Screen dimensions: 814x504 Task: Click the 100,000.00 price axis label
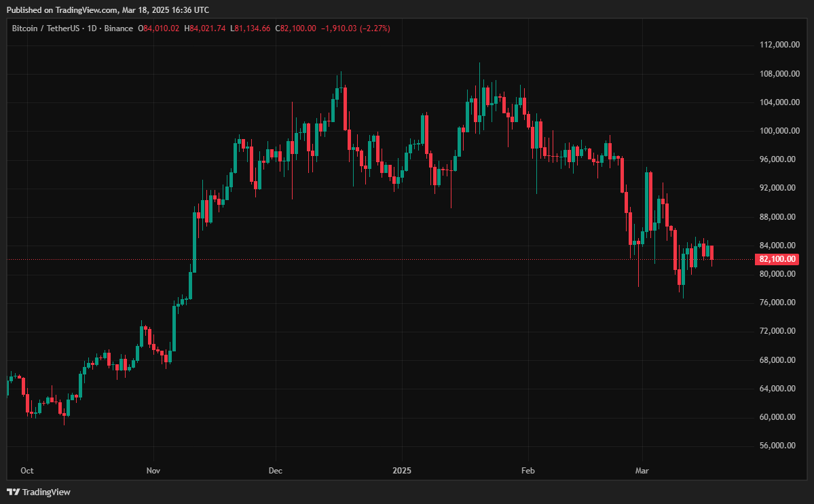(x=779, y=131)
